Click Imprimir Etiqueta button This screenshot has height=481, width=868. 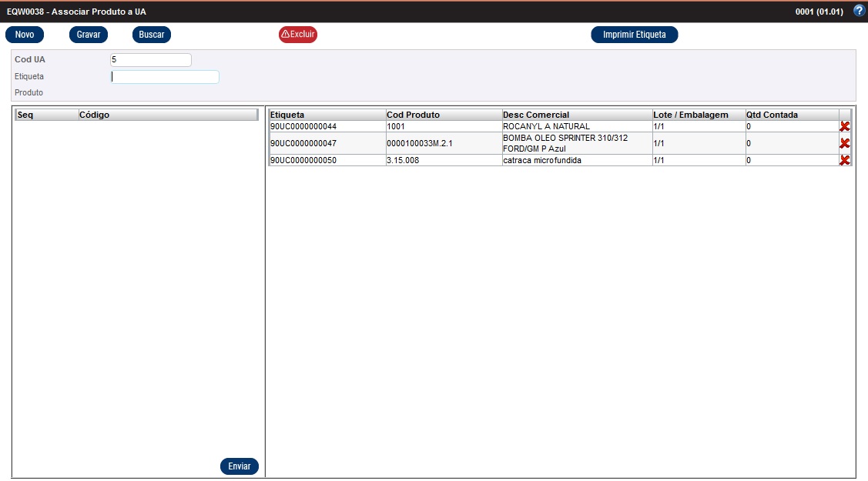pos(634,35)
